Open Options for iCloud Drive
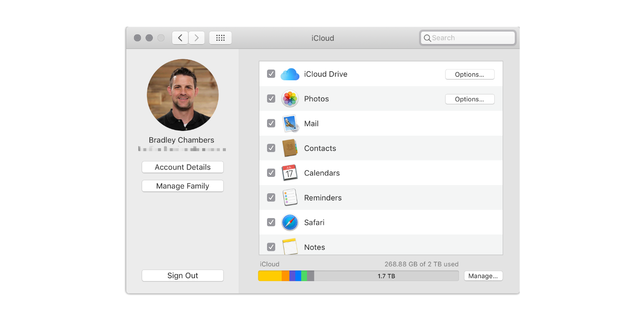Viewport: 644px width, 322px height. pos(469,74)
